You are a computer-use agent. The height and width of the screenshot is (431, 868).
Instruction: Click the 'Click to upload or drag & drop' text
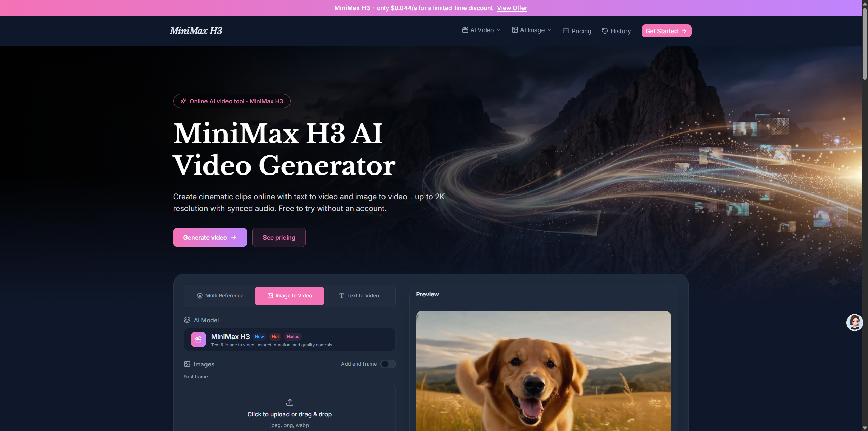290,414
